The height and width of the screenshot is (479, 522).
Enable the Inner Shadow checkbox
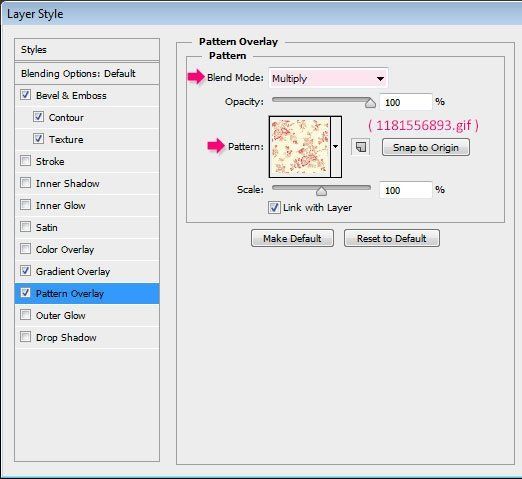[25, 183]
